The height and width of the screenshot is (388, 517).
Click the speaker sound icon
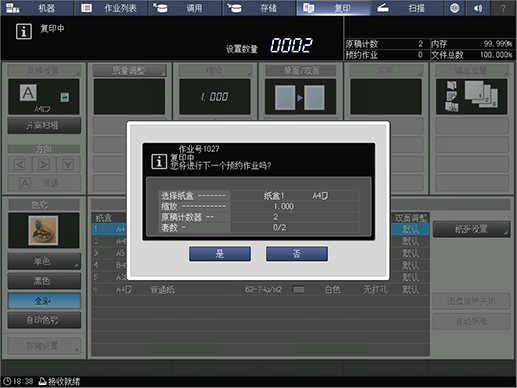(478, 8)
